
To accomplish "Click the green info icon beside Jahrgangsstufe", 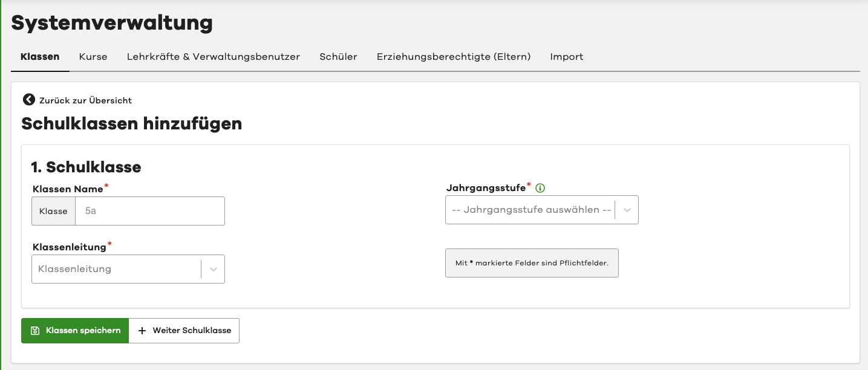I will pos(540,188).
